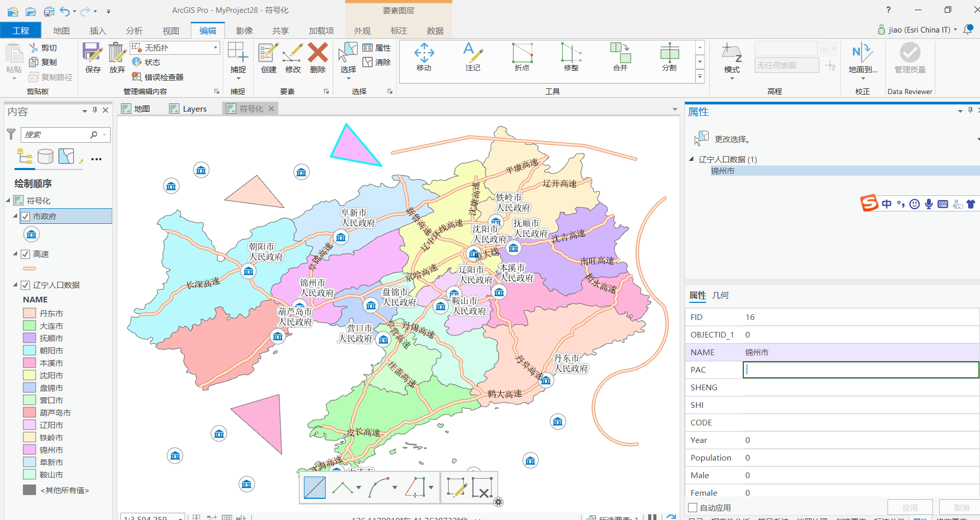The image size is (980, 520).
Task: Click the 应用 button
Action: [x=910, y=507]
